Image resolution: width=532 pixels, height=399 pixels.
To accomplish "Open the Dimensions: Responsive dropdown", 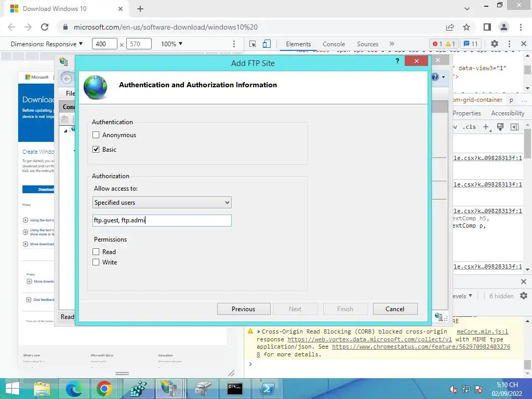I will click(47, 44).
